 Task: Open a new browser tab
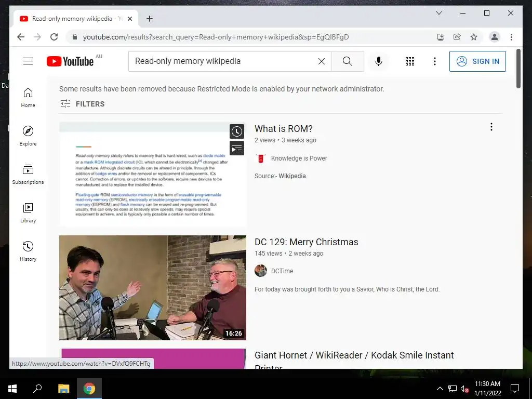tap(150, 19)
